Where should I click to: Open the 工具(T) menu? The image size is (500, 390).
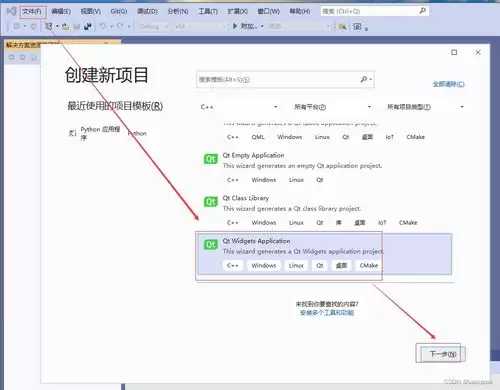(208, 12)
